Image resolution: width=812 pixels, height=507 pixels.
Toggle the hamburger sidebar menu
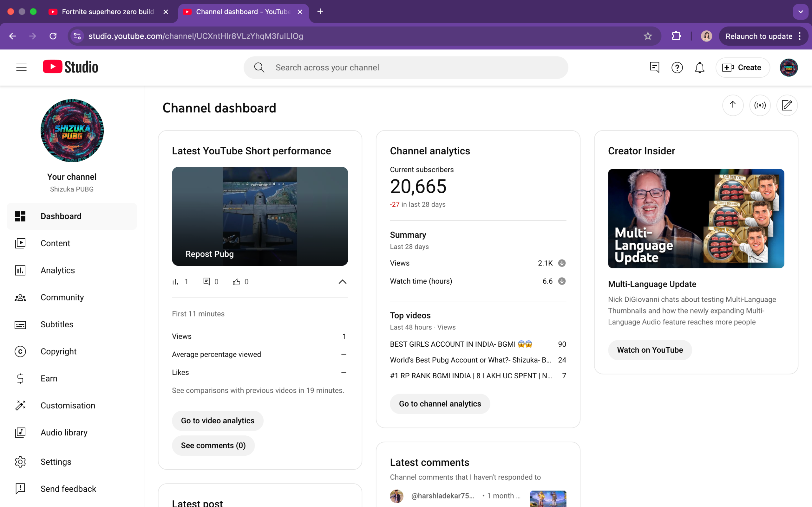(x=22, y=67)
